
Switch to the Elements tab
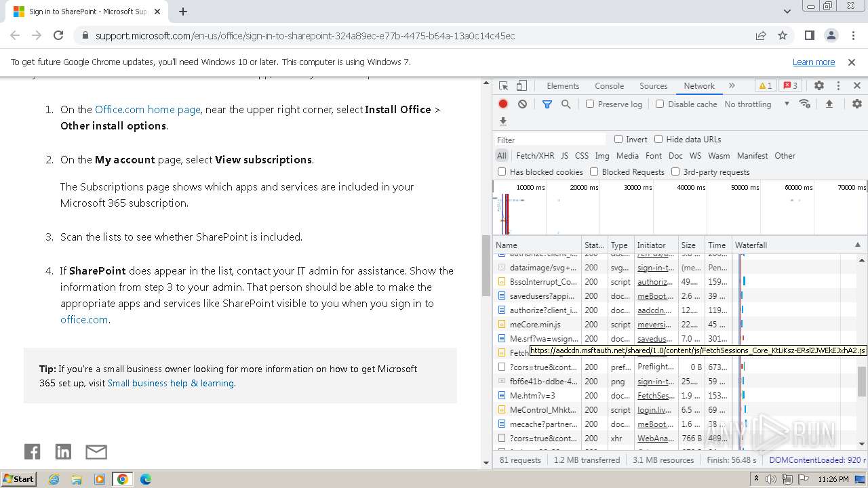pyautogui.click(x=563, y=86)
